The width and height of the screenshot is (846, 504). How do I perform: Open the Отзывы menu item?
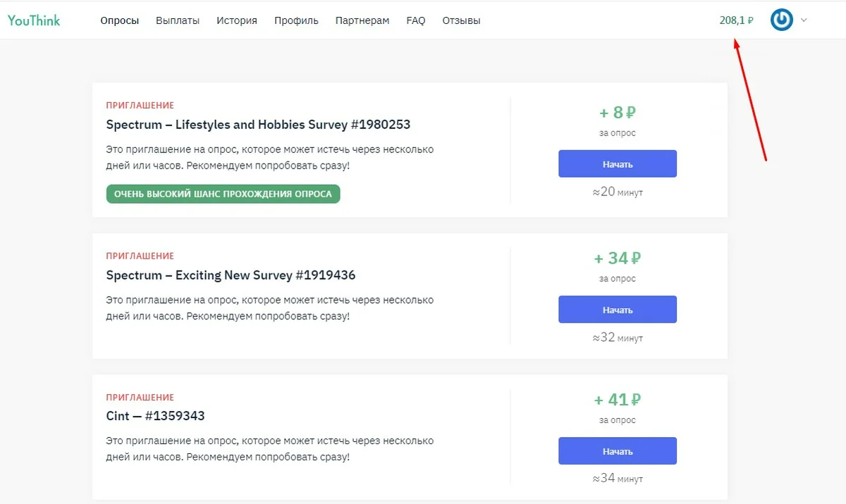[461, 21]
